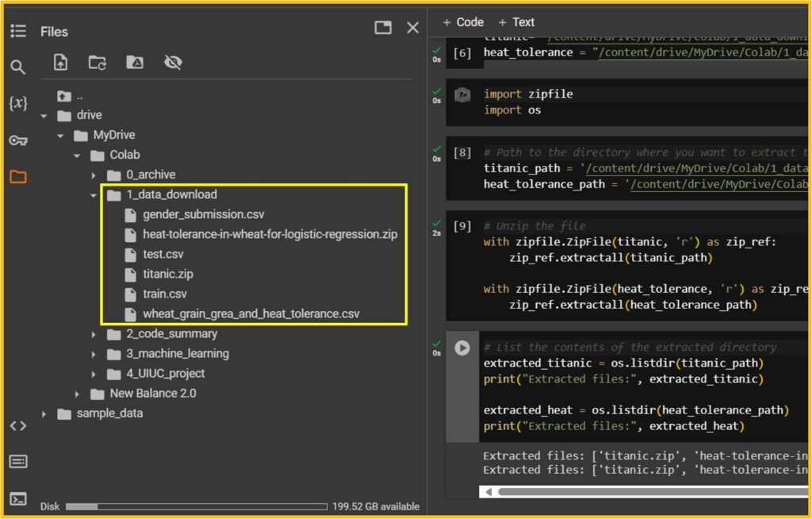Select the train.csv file

click(x=165, y=294)
